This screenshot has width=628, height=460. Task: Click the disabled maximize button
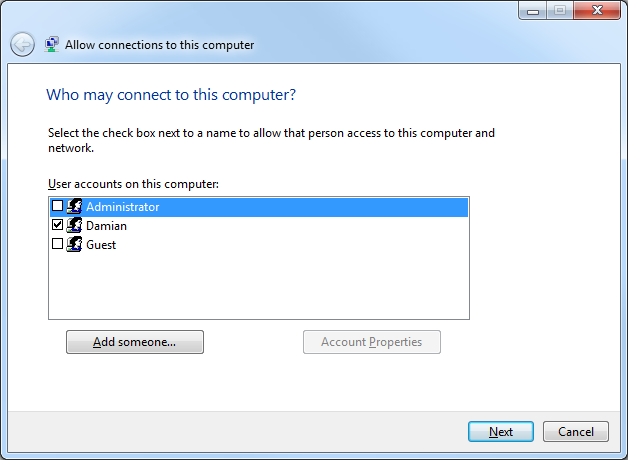[x=560, y=10]
